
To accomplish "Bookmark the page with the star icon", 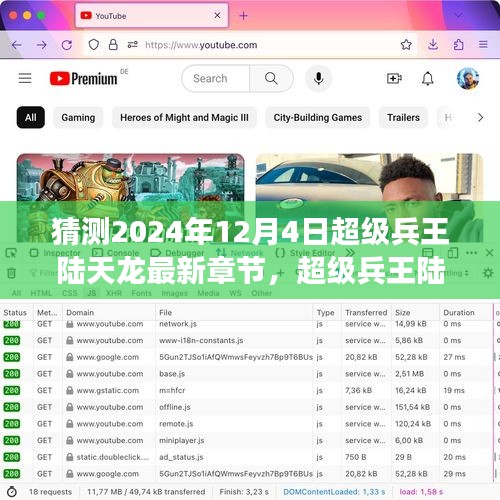I will pyautogui.click(x=406, y=45).
